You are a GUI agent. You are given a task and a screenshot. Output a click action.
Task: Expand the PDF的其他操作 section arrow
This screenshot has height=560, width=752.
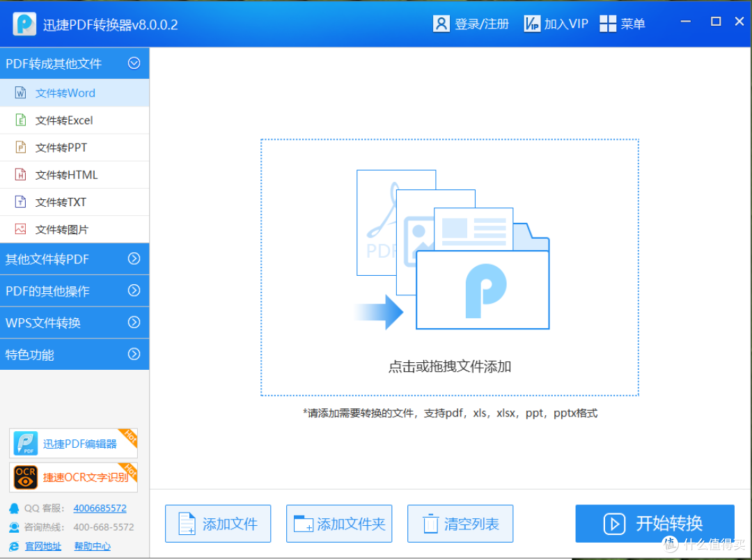pos(134,290)
